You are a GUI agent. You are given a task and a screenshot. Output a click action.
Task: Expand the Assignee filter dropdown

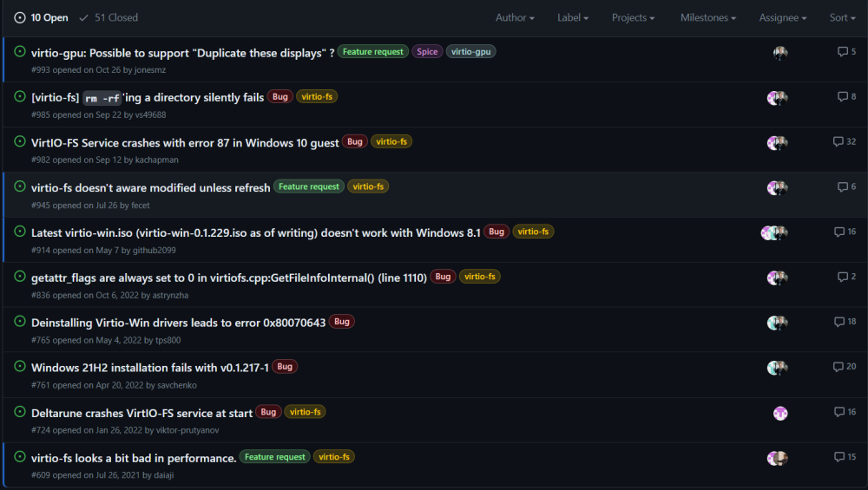(x=783, y=17)
